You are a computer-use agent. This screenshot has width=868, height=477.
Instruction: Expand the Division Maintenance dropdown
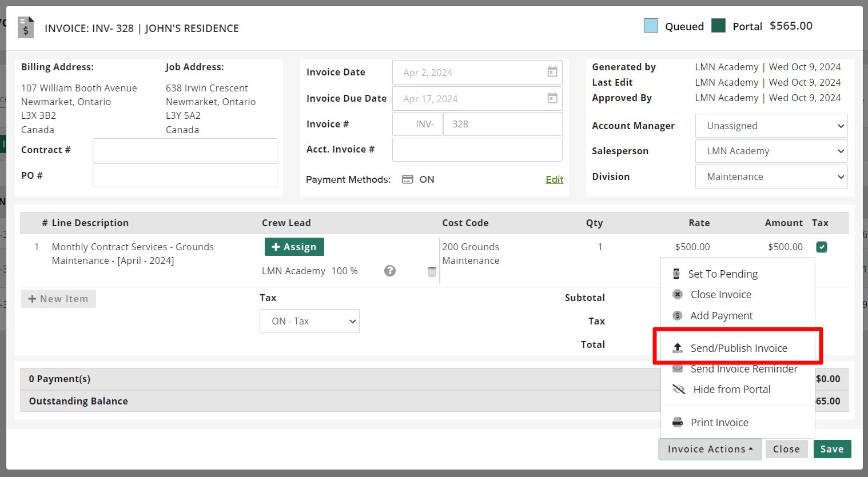(771, 177)
